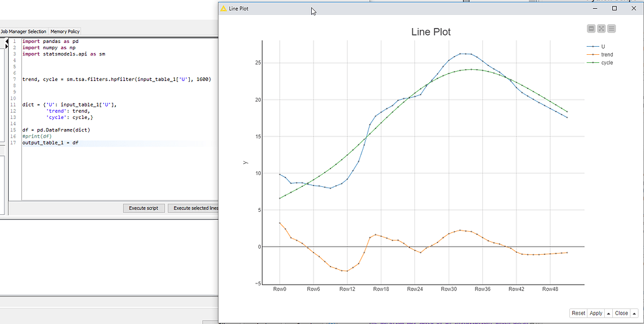Click line number 11 in the editor gutter
644x324 pixels.
(14, 105)
